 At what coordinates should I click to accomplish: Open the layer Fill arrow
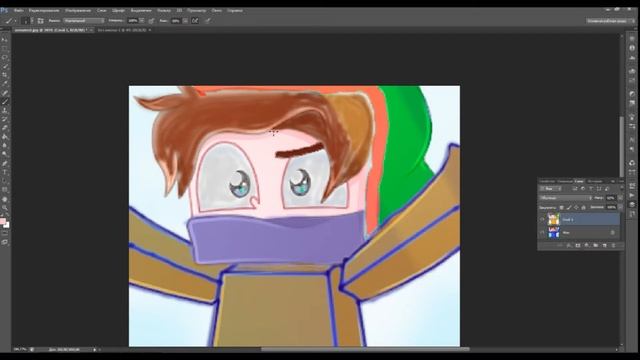coord(620,207)
